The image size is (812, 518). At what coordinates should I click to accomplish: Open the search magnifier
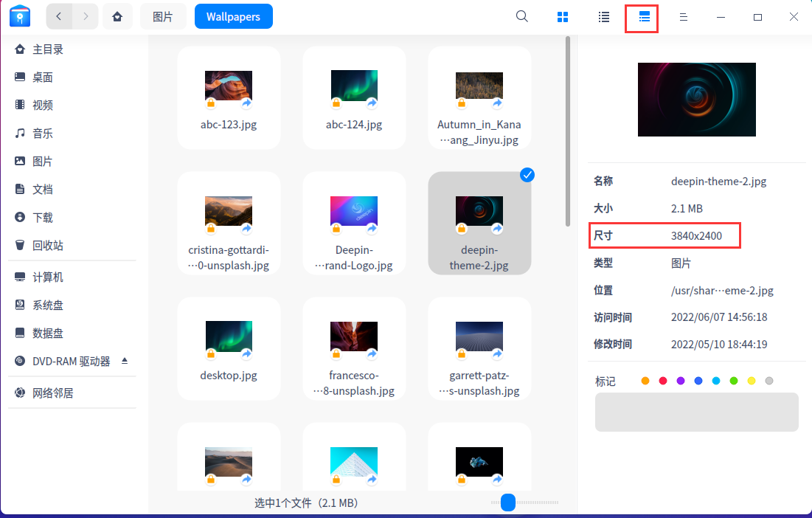point(522,16)
